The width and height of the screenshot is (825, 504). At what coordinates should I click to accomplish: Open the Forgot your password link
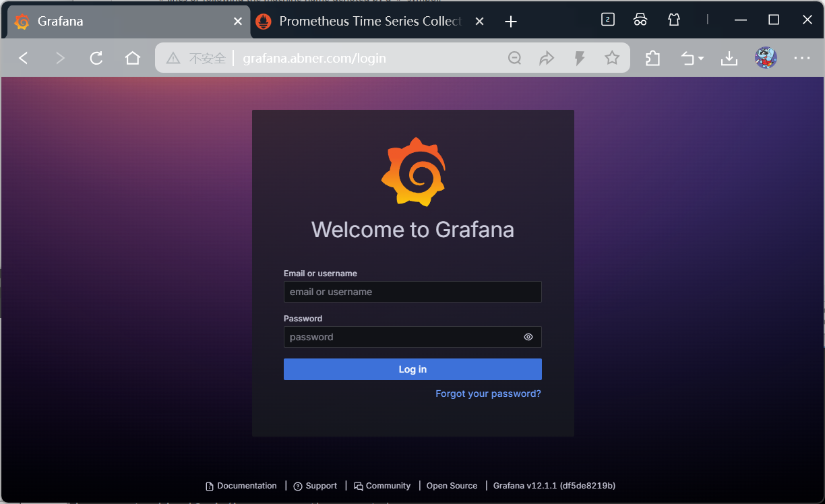(x=488, y=393)
